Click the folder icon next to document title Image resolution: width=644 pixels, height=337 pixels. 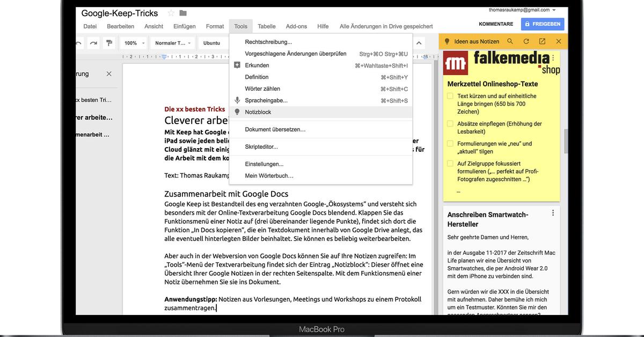coord(183,13)
